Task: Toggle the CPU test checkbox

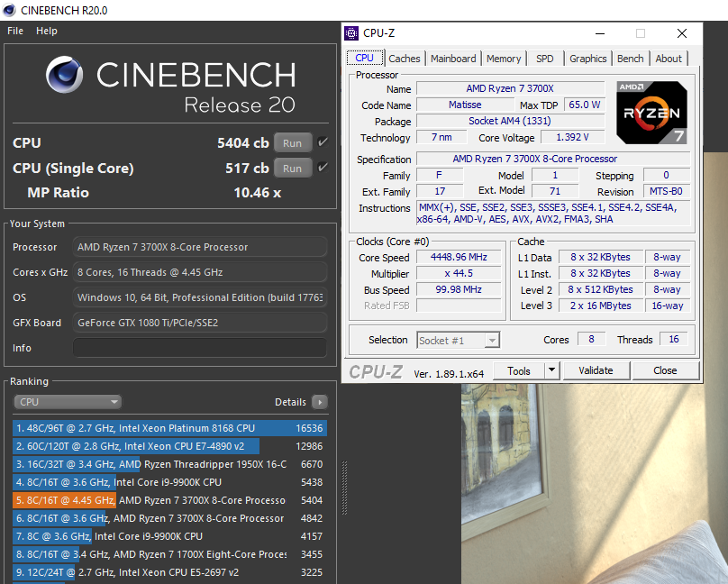Action: tap(323, 142)
